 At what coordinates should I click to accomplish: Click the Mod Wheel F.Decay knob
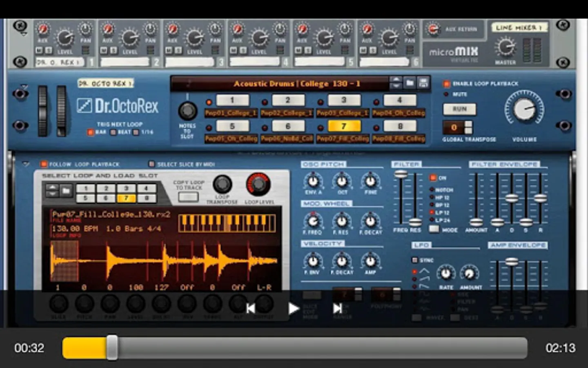370,221
